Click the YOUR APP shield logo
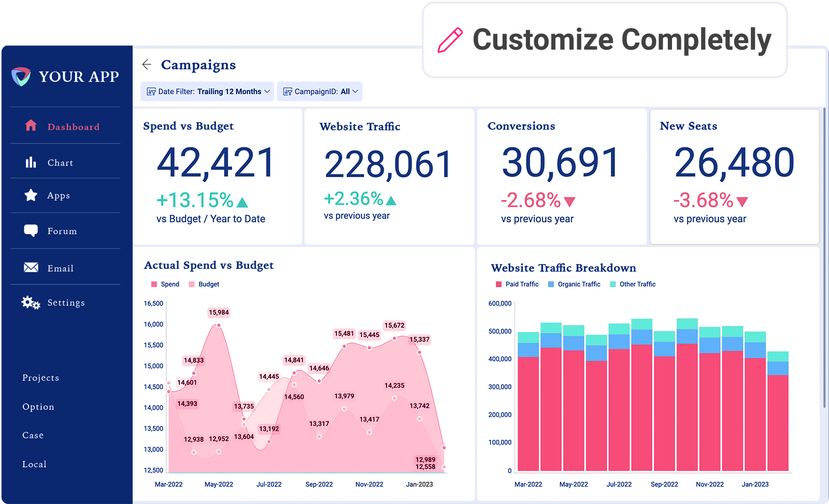Viewport: 829px width, 504px height. click(21, 77)
